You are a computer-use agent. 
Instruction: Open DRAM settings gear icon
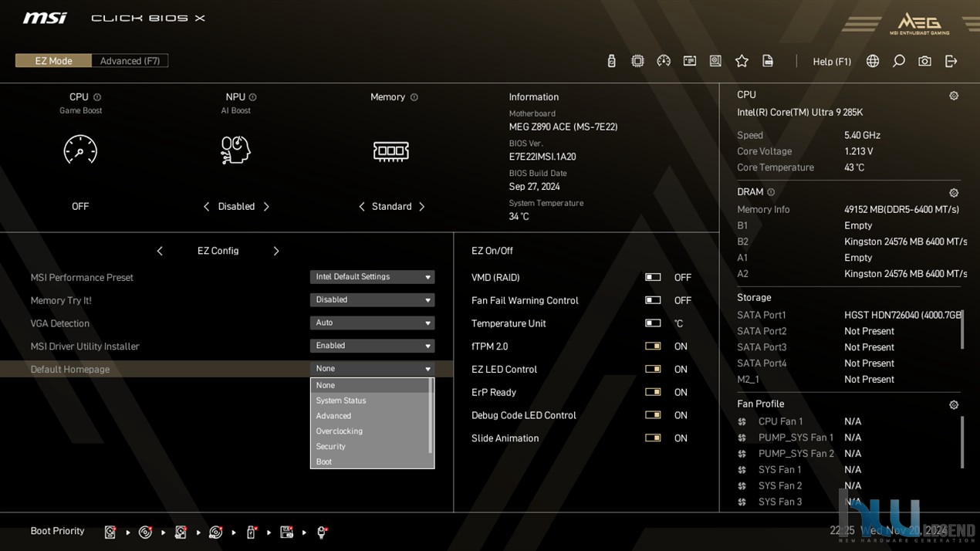click(954, 193)
